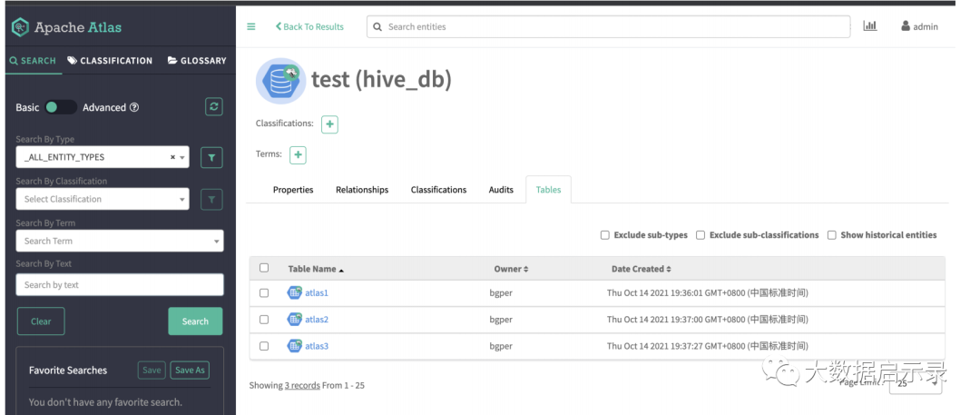The height and width of the screenshot is (415, 980).
Task: Click atlas2 date created cell 19:37:00
Action: click(x=708, y=320)
